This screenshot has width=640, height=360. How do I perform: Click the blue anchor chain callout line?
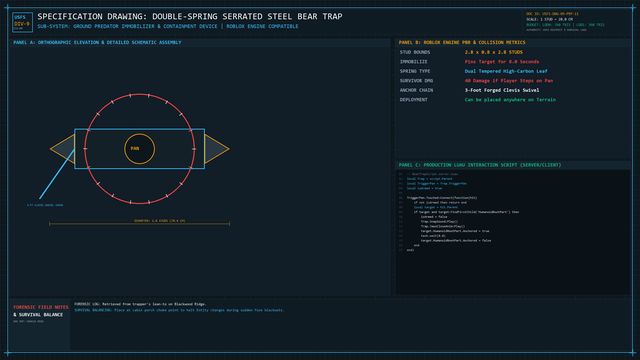pos(57,174)
